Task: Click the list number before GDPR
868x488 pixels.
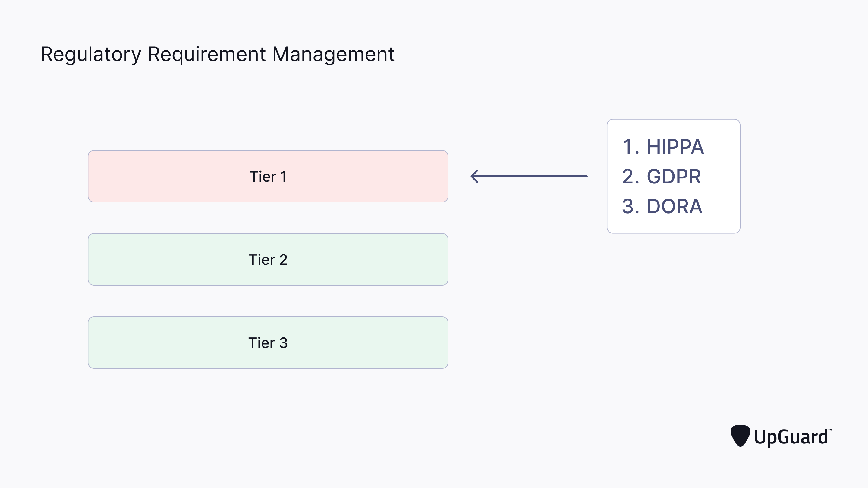Action: pos(629,177)
